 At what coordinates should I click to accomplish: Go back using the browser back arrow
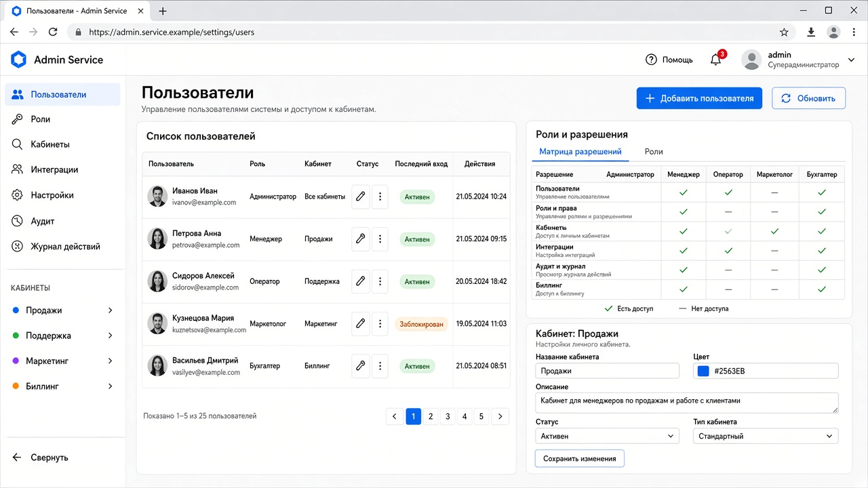tap(14, 32)
